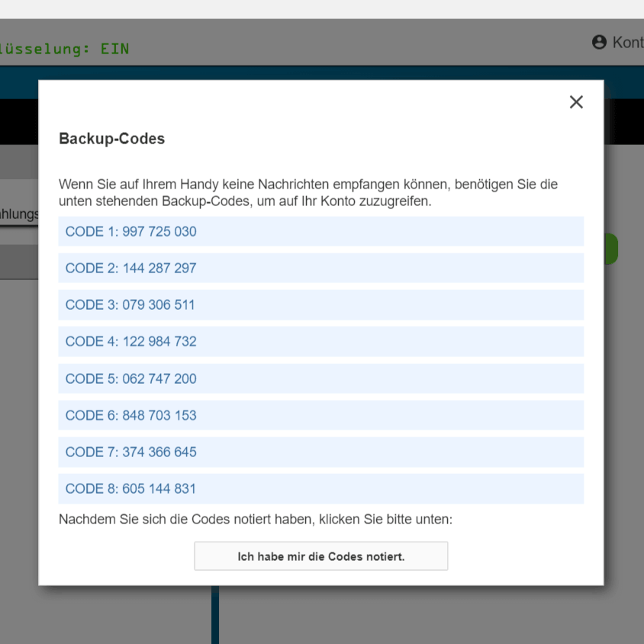Select CODE 2: 144 287 297 row

click(320, 268)
